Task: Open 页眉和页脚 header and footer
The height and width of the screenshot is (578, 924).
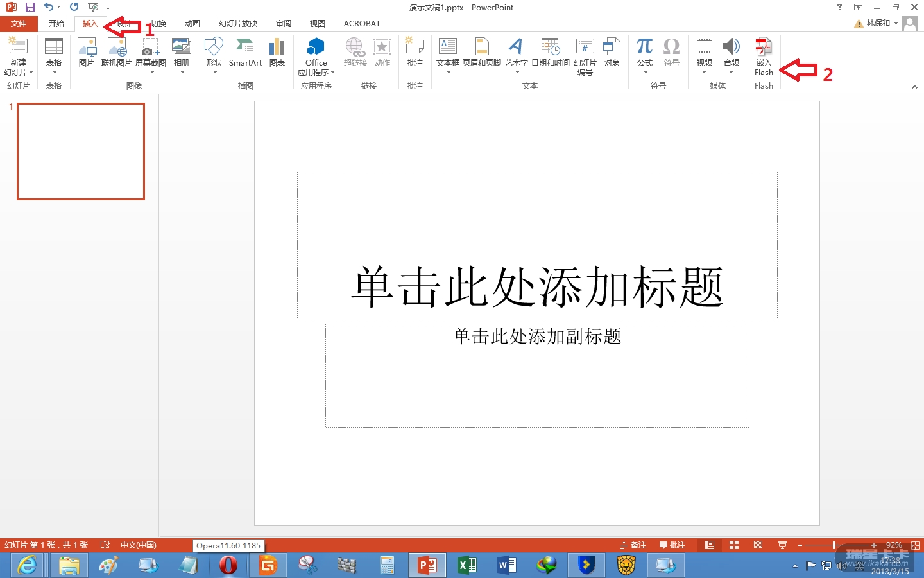Action: pos(481,53)
